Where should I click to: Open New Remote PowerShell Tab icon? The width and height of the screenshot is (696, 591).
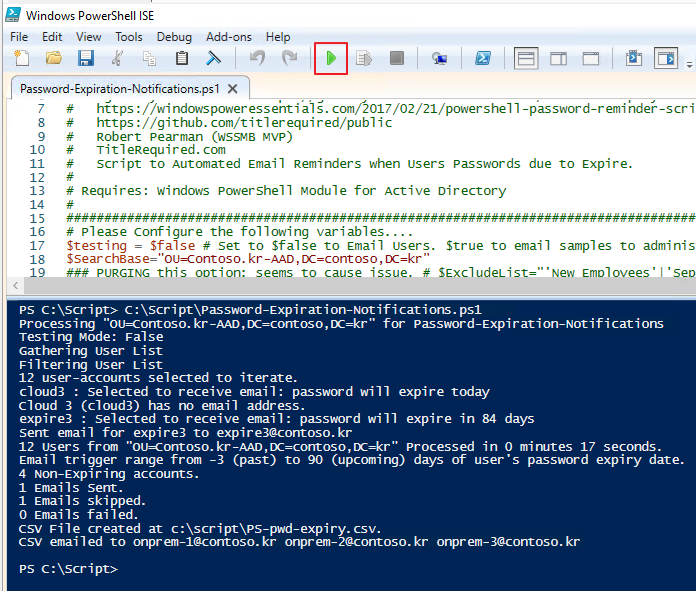(x=439, y=58)
